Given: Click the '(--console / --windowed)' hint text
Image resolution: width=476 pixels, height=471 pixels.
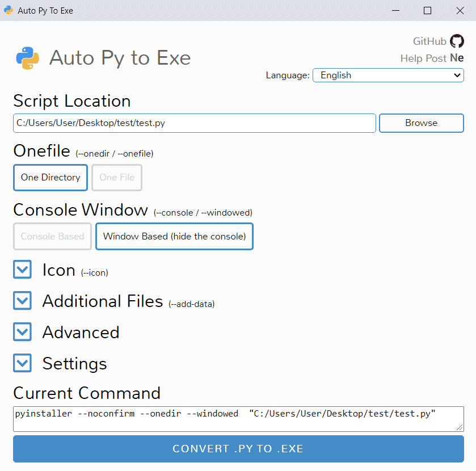Looking at the screenshot, I should 203,213.
